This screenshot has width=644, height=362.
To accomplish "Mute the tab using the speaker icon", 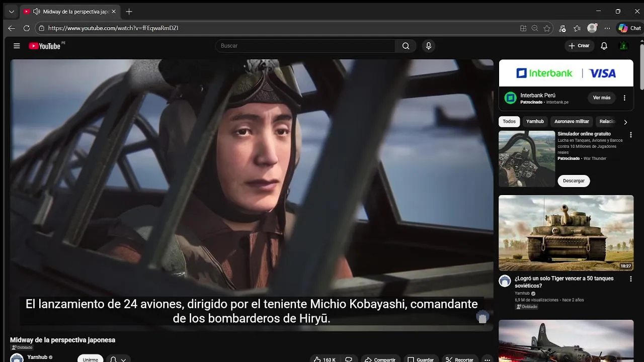I will 36,12.
